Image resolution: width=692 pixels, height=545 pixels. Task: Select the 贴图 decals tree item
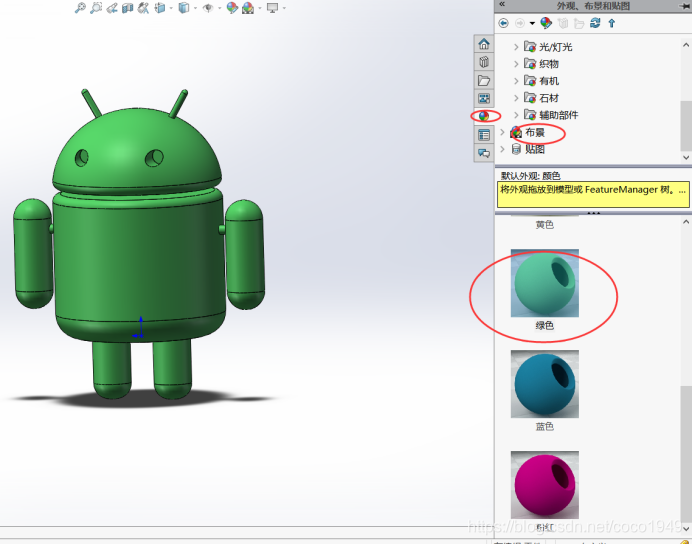point(535,149)
